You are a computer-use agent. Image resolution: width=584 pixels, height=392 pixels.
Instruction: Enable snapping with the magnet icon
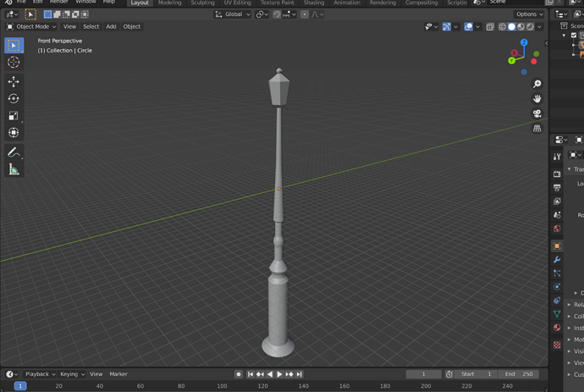[277, 14]
